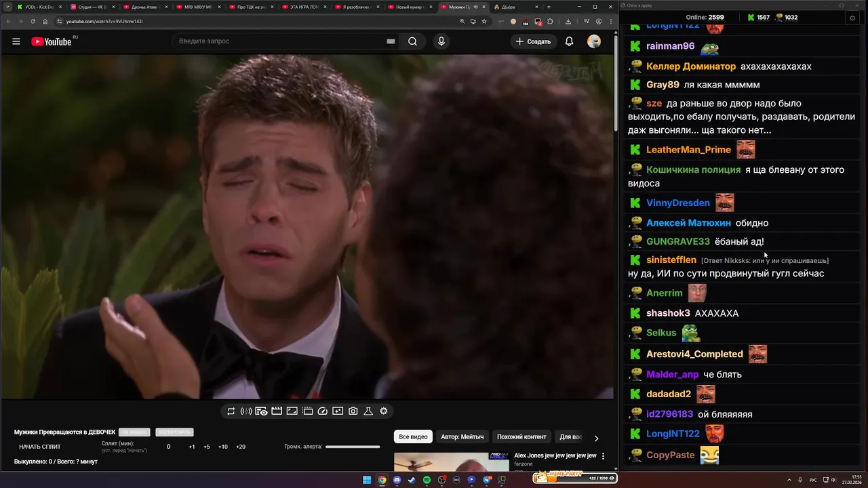Open enhancer settings gear icon
This screenshot has height=488, width=868.
point(384,411)
